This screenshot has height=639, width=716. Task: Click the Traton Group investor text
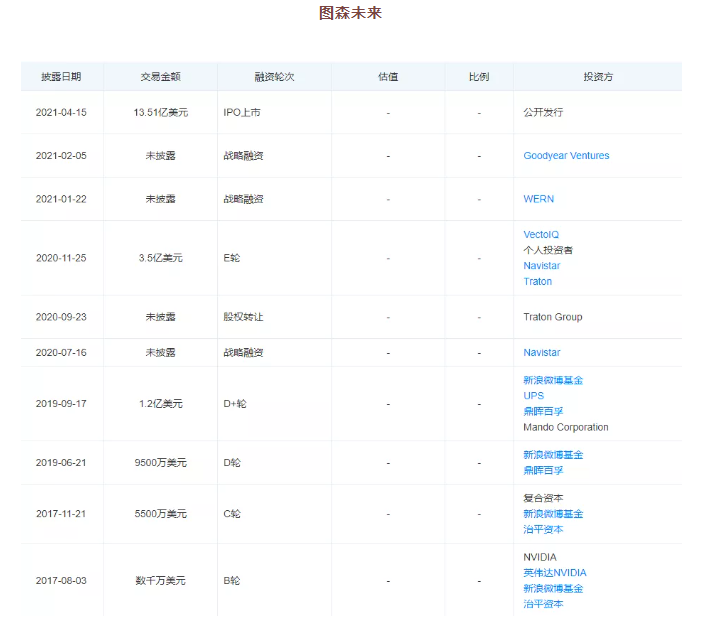click(553, 317)
